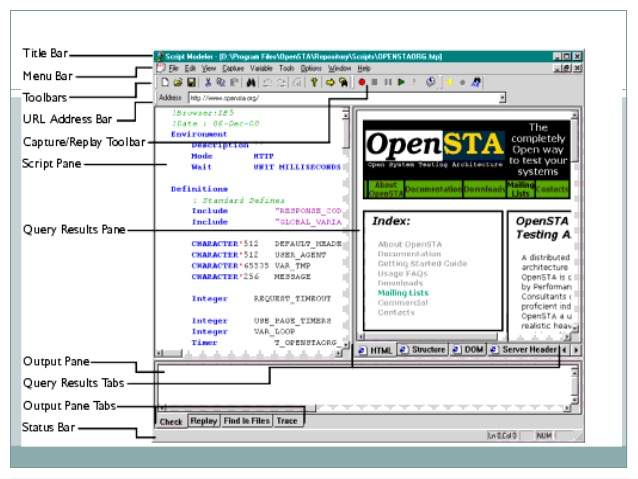Click the Open folder toolbar icon
This screenshot has height=479, width=638.
tap(178, 83)
